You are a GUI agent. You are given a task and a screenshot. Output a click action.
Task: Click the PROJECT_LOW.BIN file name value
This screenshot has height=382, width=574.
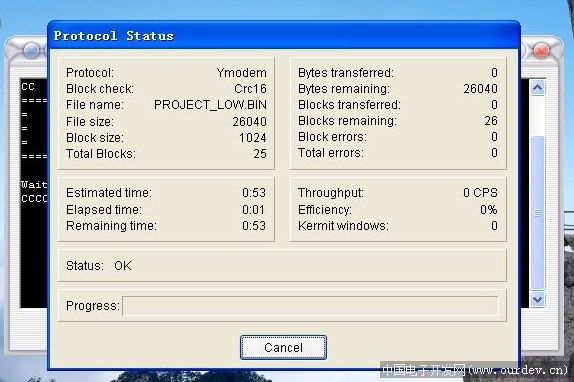point(210,105)
